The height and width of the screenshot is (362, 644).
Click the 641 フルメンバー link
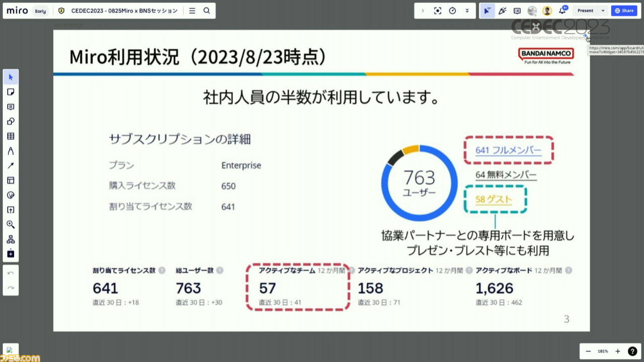click(x=508, y=150)
